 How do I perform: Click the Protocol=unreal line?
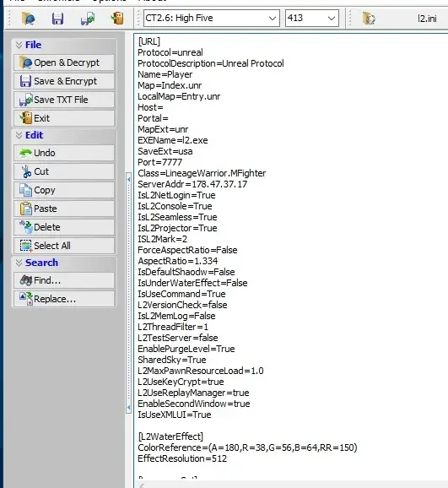point(170,52)
